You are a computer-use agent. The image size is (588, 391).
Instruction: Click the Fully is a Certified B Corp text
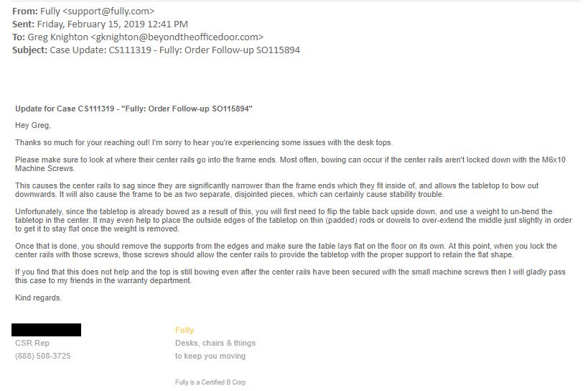[x=210, y=382]
